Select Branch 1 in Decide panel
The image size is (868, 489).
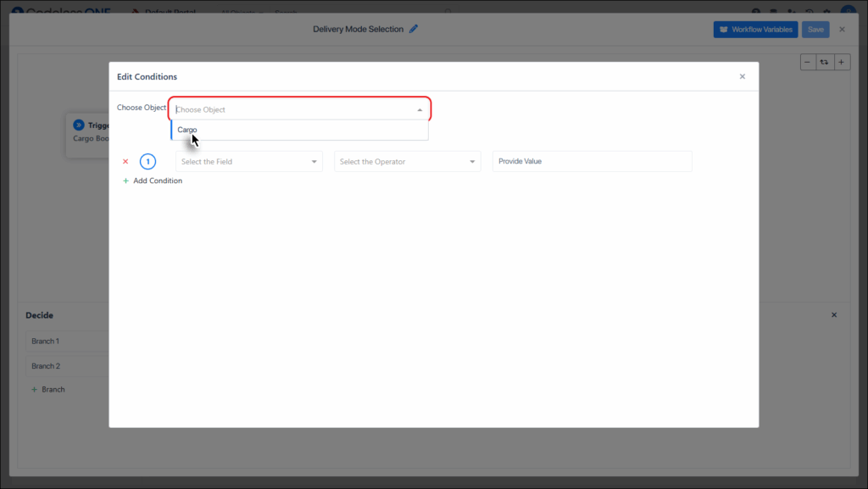coord(46,342)
